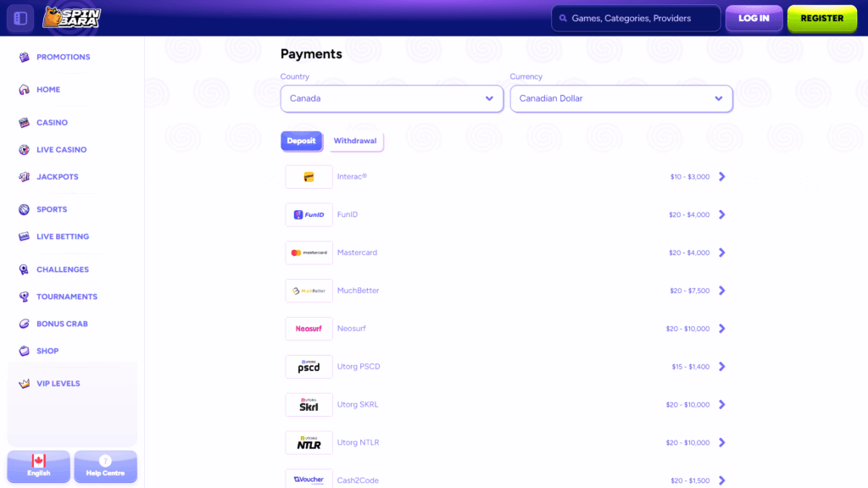
Task: Select the Deposit tab
Action: [302, 141]
